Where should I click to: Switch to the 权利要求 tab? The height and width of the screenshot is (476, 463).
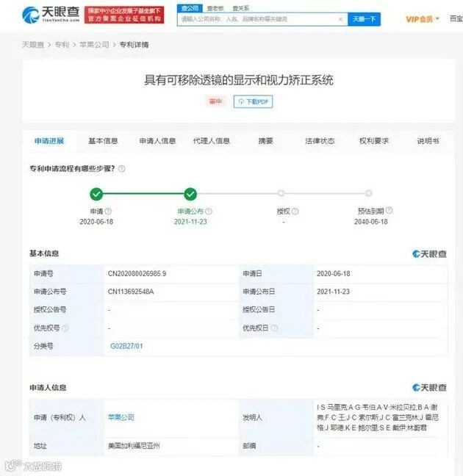(374, 141)
